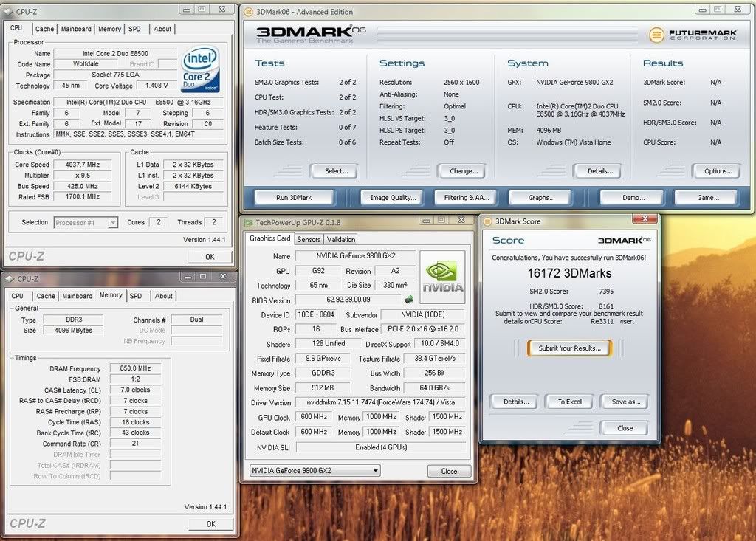Image resolution: width=756 pixels, height=541 pixels.
Task: Open the Validation tab in GPU-Z
Action: coord(340,239)
